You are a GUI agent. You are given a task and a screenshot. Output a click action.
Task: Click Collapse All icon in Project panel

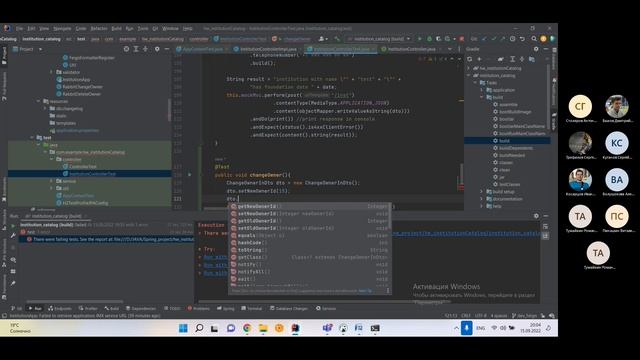pyautogui.click(x=145, y=49)
